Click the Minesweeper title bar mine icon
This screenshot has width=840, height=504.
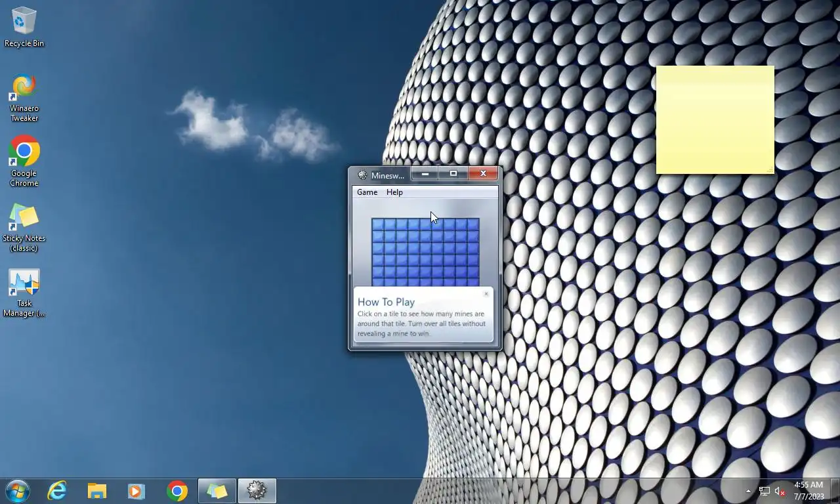click(x=362, y=175)
